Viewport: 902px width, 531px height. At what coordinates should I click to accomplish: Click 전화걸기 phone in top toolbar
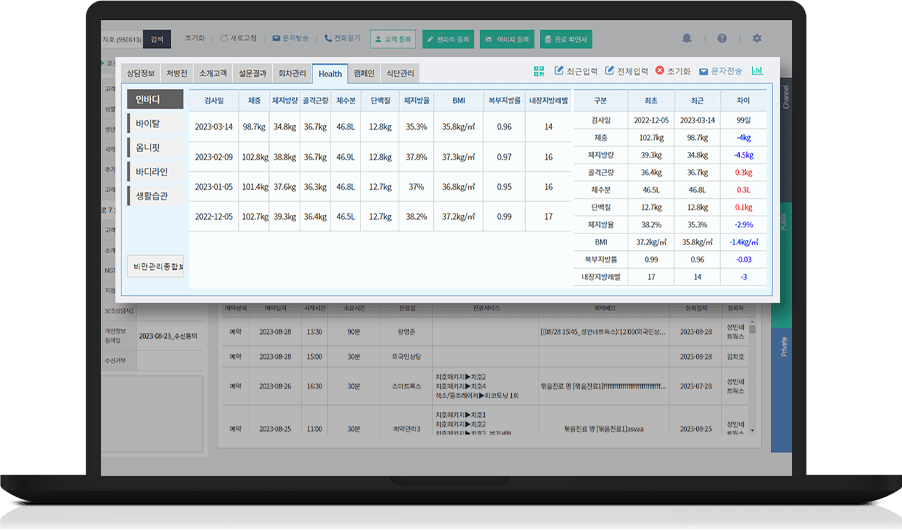342,38
